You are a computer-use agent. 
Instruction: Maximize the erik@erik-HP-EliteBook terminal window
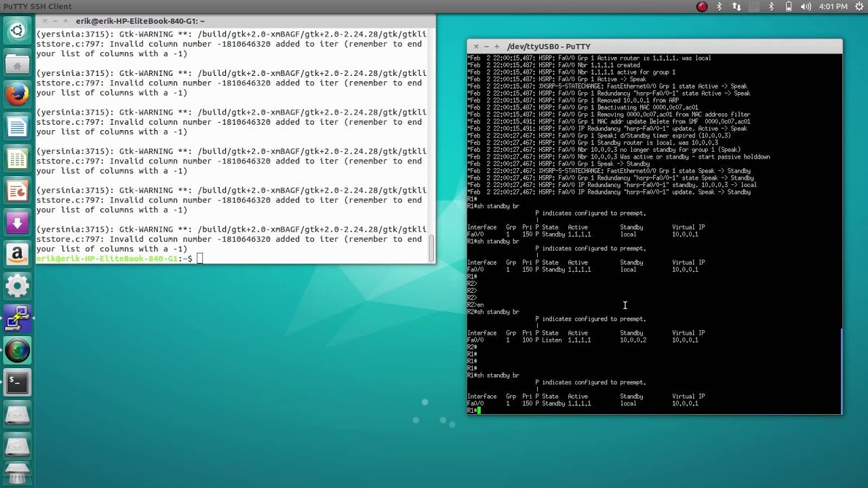66,21
